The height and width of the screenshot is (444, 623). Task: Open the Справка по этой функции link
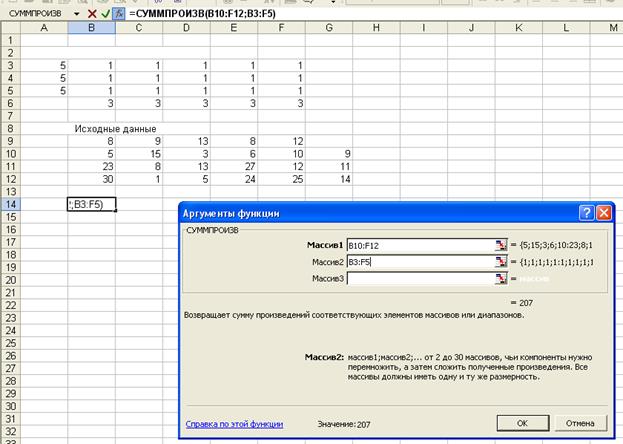pyautogui.click(x=234, y=424)
